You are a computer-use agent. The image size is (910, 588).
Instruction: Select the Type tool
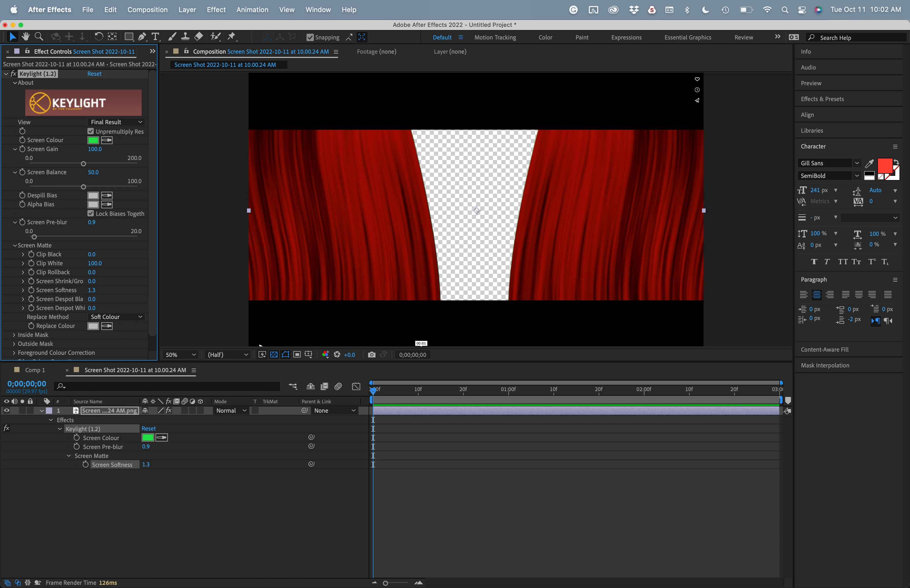[x=155, y=37]
